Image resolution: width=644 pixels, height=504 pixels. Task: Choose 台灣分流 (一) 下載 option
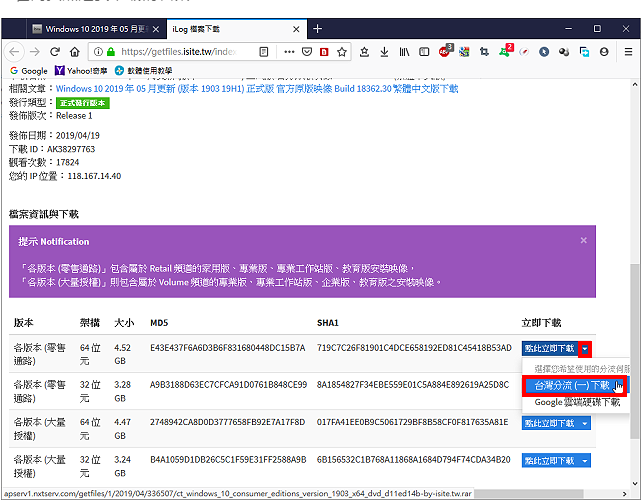point(575,386)
